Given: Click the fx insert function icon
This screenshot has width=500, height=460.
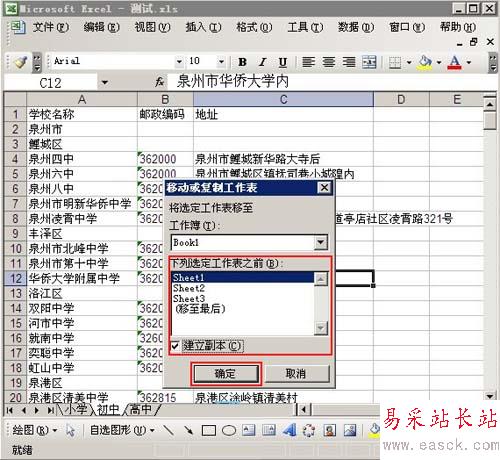Looking at the screenshot, I should pyautogui.click(x=160, y=82).
